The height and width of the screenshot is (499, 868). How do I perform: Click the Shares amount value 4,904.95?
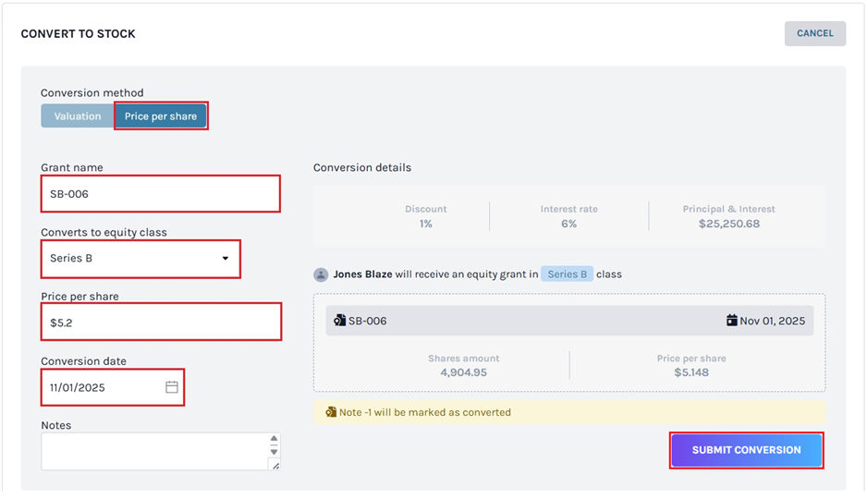coord(463,372)
